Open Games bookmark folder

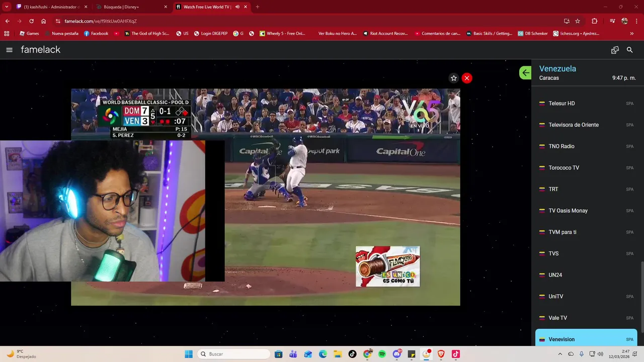point(29,34)
